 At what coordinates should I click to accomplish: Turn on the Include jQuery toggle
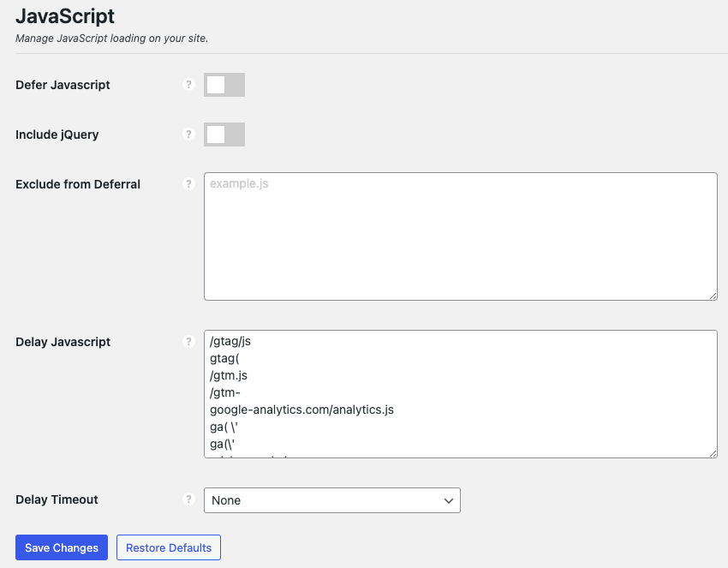(224, 135)
